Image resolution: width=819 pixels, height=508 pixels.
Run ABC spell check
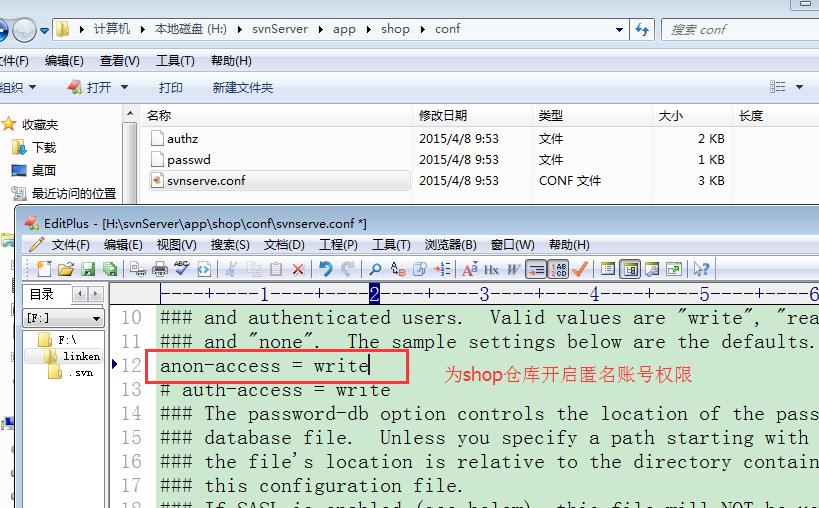click(182, 269)
